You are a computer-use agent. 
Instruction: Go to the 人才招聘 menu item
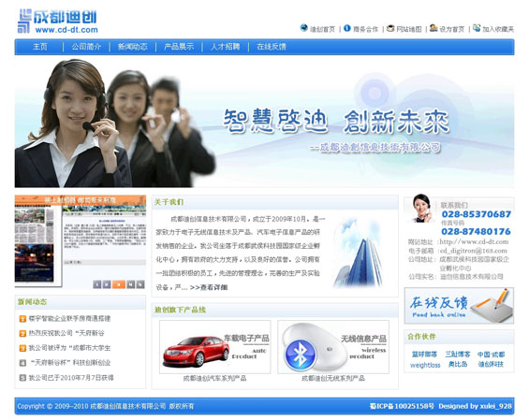pyautogui.click(x=225, y=47)
